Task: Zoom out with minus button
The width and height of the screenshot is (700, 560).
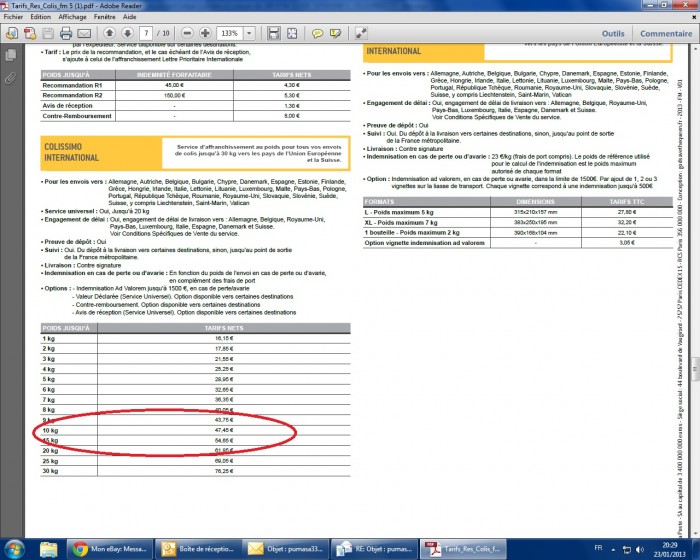Action: coord(187,33)
